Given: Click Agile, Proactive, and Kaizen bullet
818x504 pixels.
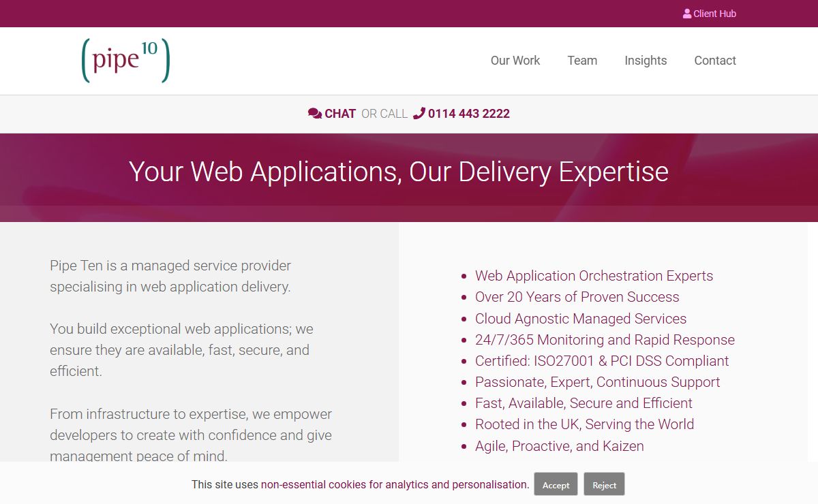Looking at the screenshot, I should [x=559, y=446].
